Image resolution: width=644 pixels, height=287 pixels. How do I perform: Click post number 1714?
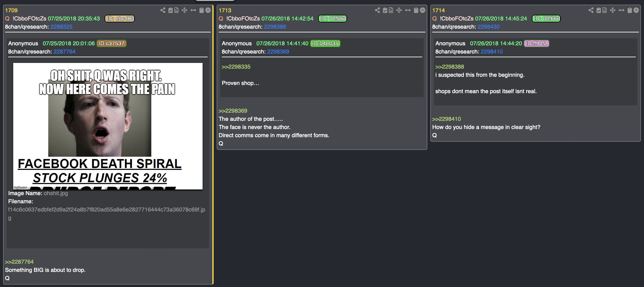[439, 10]
